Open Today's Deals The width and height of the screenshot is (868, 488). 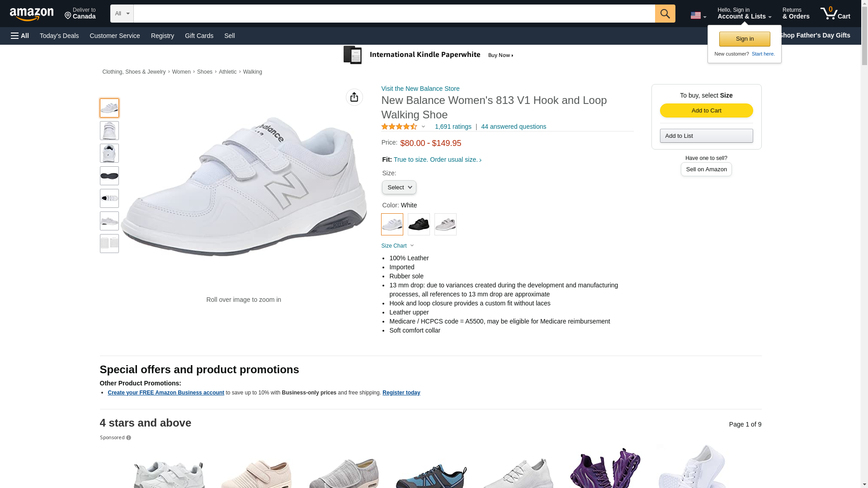[59, 36]
